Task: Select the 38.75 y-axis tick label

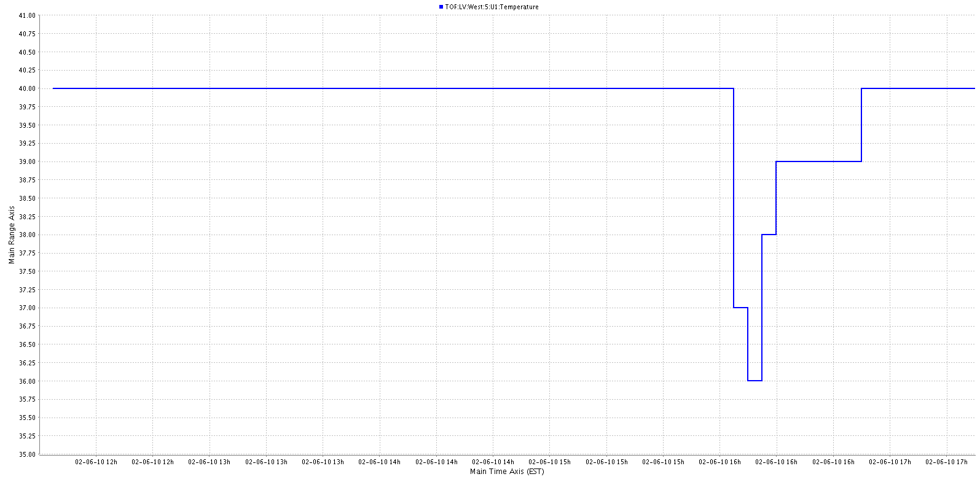Action: (x=27, y=180)
